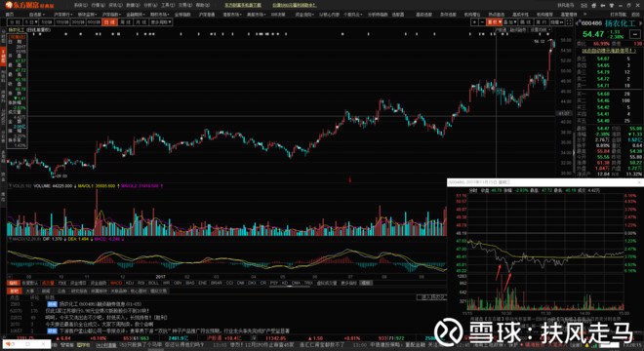
Task: Go to next stock using right arrow after 扬农化工
Action: pos(640,23)
